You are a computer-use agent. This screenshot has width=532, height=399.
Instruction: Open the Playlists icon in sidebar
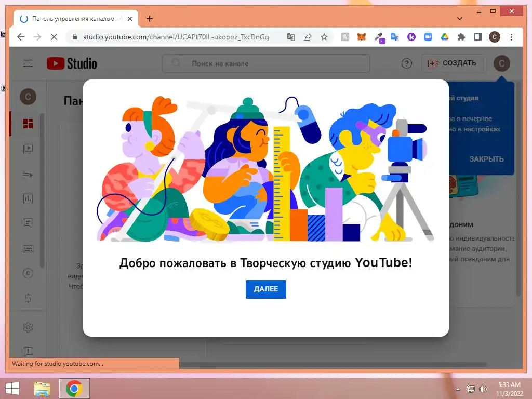pyautogui.click(x=28, y=174)
